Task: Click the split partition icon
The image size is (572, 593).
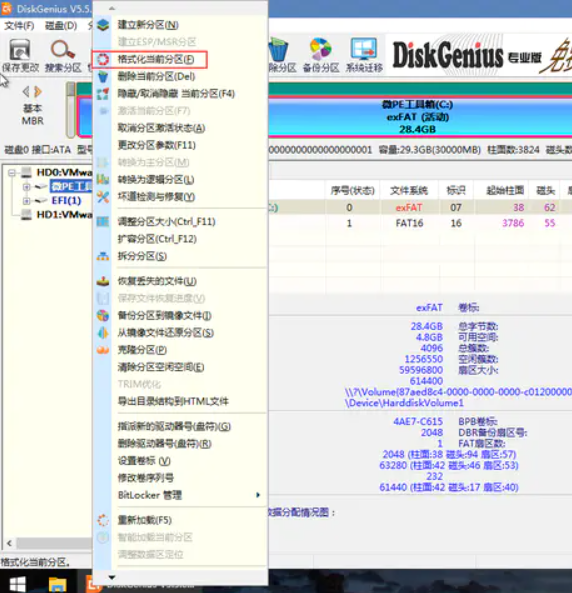Action: click(x=103, y=256)
